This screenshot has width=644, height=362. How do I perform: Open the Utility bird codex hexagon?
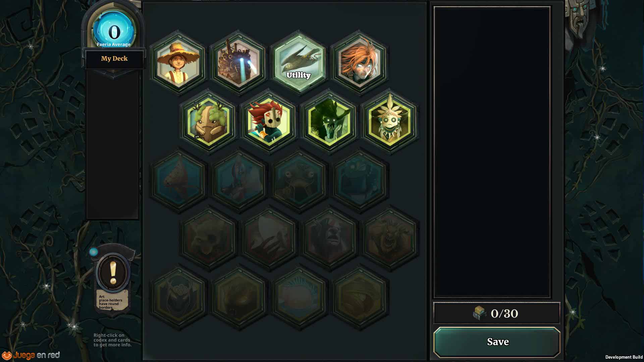click(x=299, y=63)
